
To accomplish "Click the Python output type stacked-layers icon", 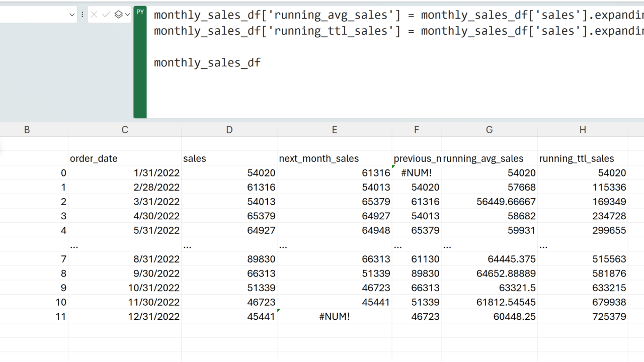I will click(119, 15).
